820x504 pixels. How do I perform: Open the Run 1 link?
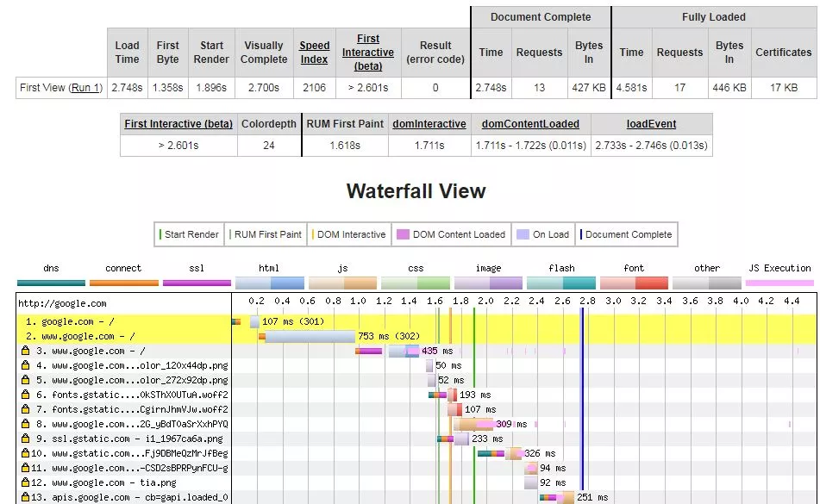point(85,88)
